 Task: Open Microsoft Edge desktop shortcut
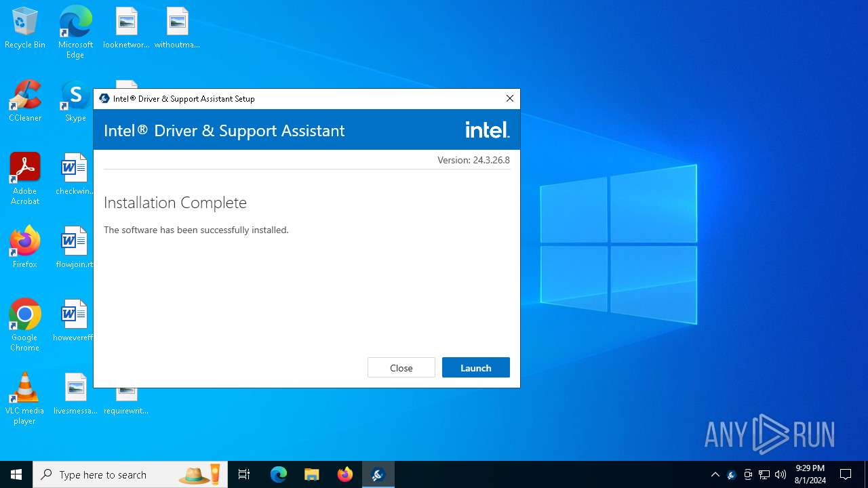pos(75,33)
